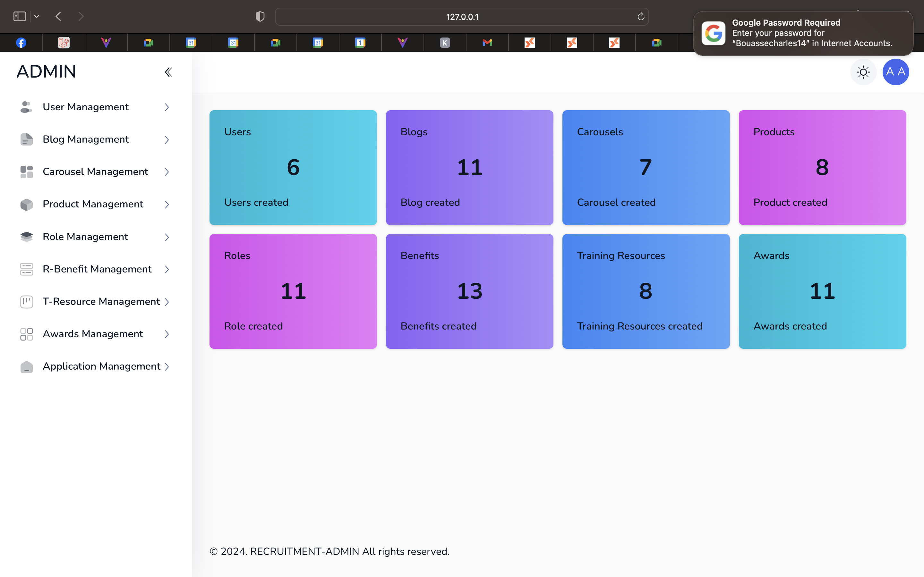Collapse the sidebar with double chevron

tap(168, 72)
